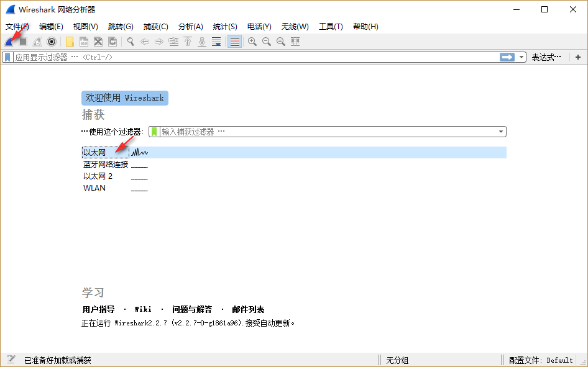Click status bar expert info icon

click(x=11, y=360)
